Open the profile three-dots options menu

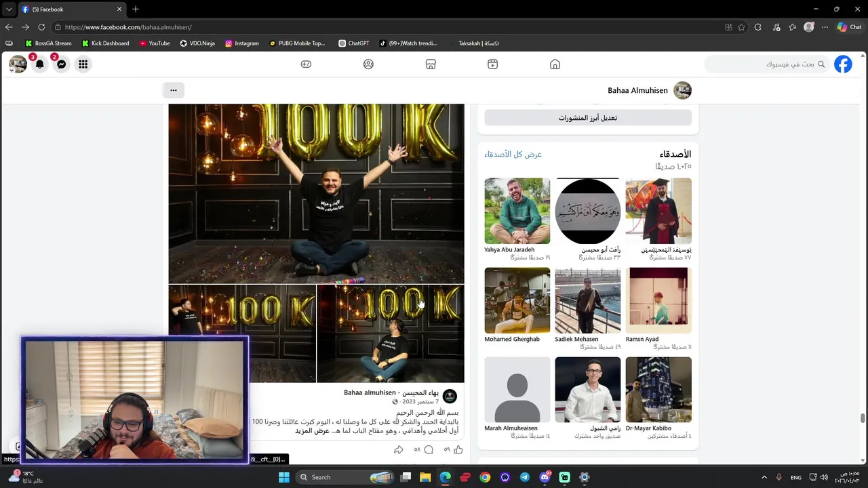click(x=174, y=90)
